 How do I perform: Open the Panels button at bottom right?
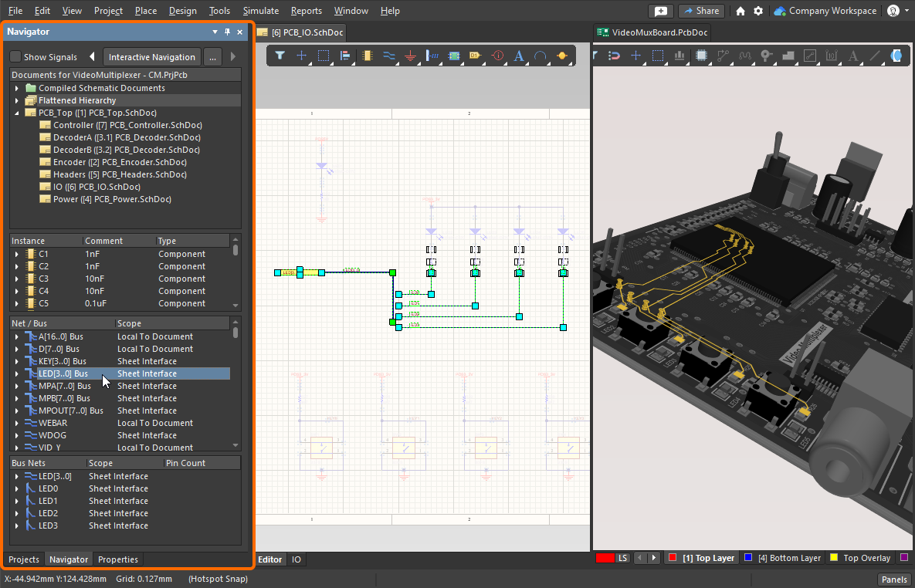(x=893, y=580)
